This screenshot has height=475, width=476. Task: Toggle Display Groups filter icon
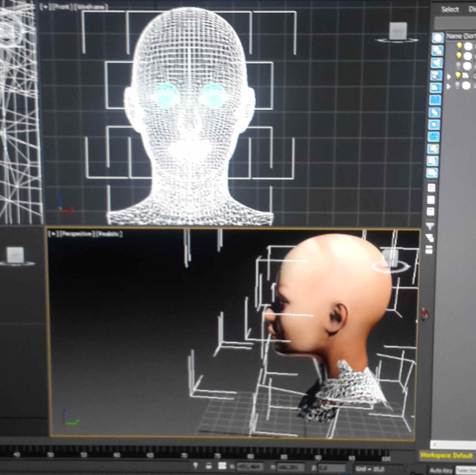(x=435, y=112)
